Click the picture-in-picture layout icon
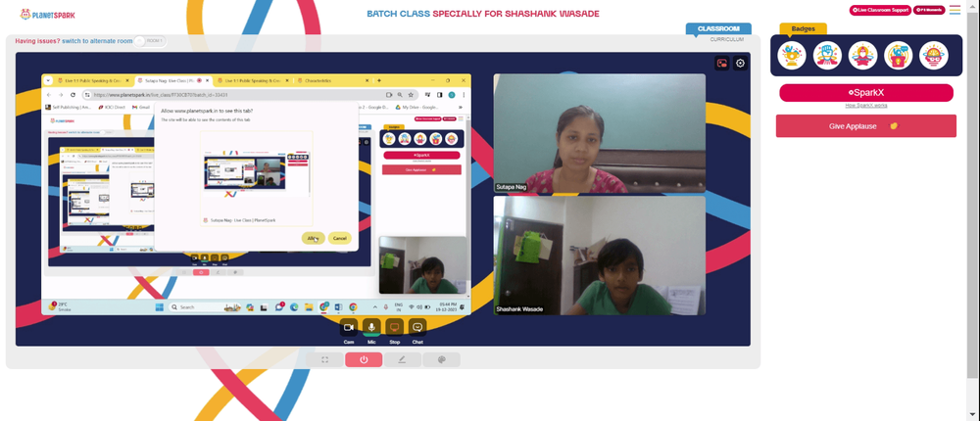The width and height of the screenshot is (980, 421). click(x=722, y=63)
